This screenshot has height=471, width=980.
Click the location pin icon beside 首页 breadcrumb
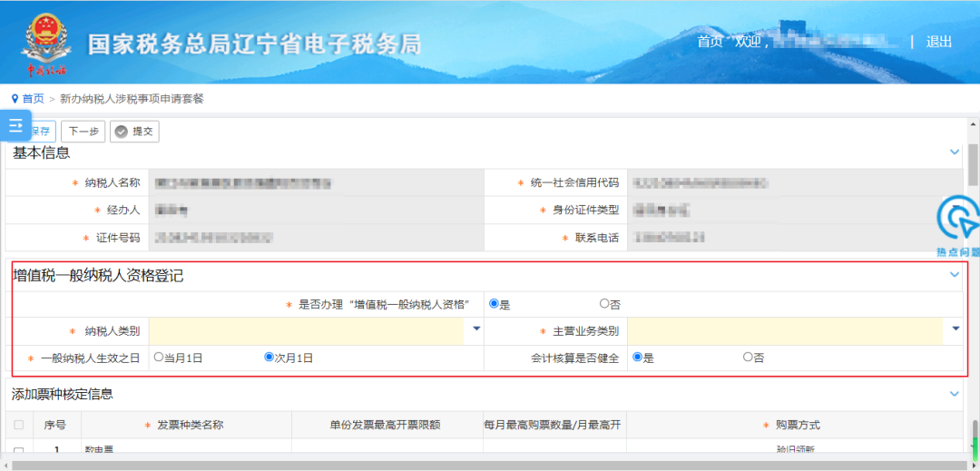pos(15,99)
